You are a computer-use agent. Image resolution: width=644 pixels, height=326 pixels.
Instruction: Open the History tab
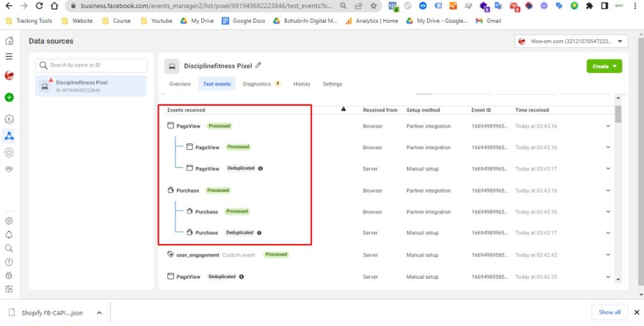(301, 84)
